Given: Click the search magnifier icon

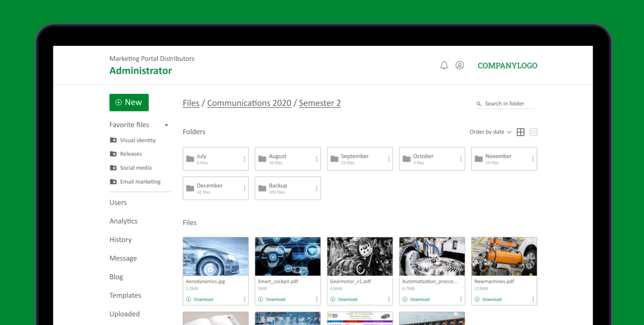Looking at the screenshot, I should point(479,104).
